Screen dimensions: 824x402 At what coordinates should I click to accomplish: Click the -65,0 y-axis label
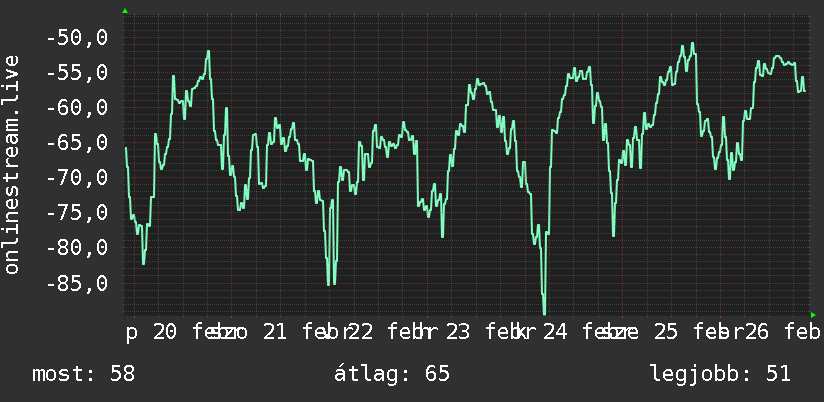[x=77, y=143]
